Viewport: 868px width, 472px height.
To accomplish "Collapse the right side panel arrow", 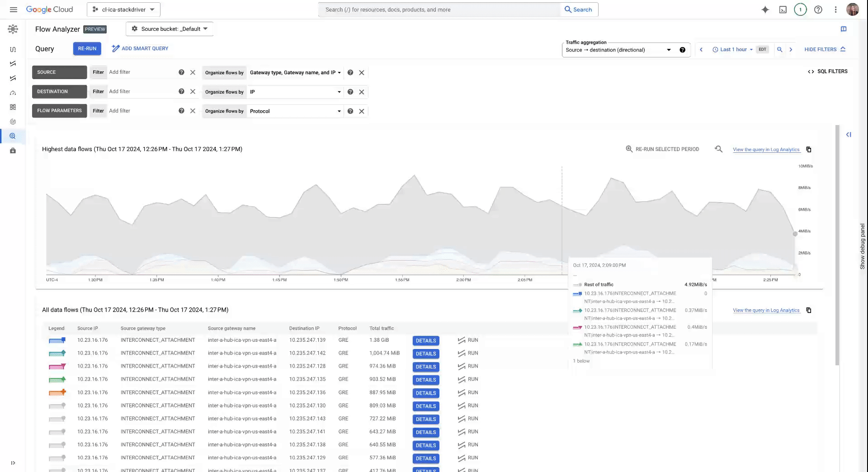I will pos(849,135).
